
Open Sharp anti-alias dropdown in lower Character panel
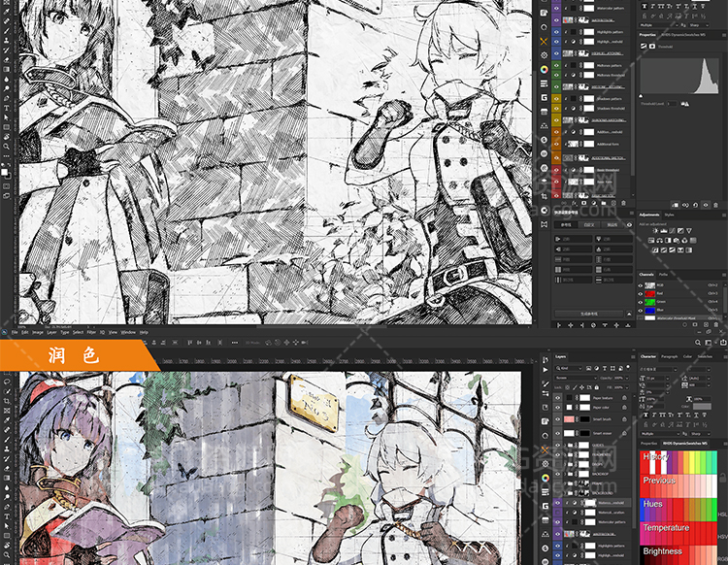click(699, 434)
